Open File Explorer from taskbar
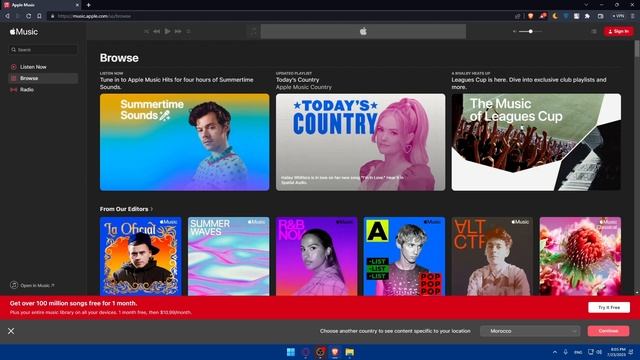Image resolution: width=640 pixels, height=360 pixels. pyautogui.click(x=350, y=352)
